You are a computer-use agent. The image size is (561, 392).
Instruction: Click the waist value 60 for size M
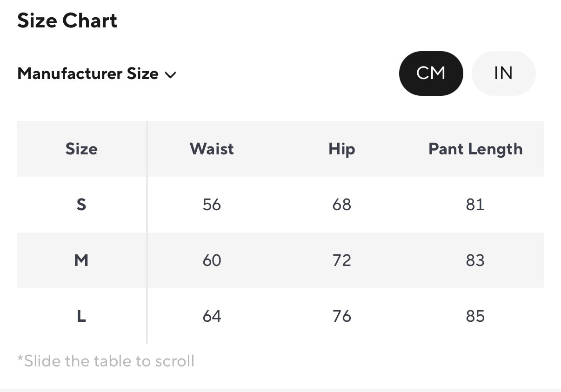212,260
